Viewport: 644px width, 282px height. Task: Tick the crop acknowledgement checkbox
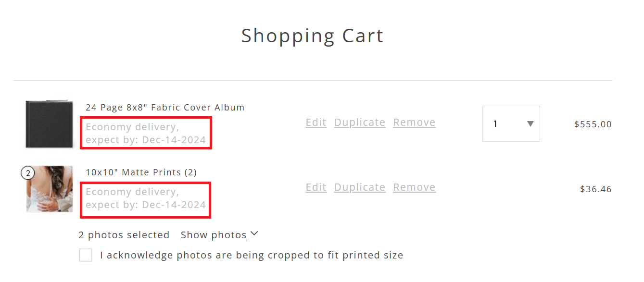(x=86, y=255)
